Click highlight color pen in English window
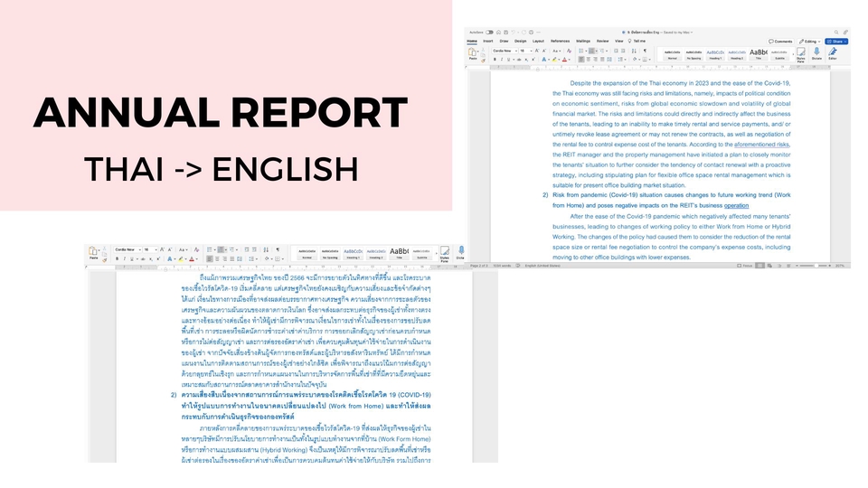Viewport: 868px width, 488px height. pos(554,60)
